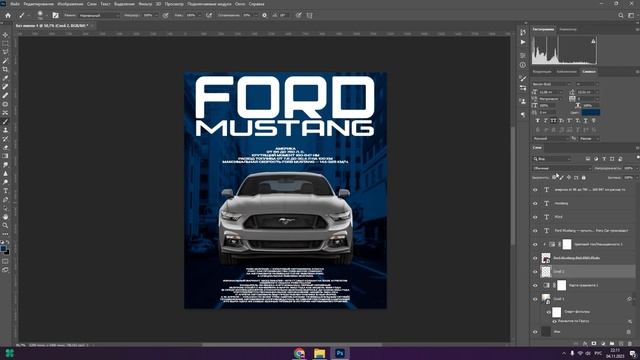Screen dimensions: 640x360
Task: Open the Файл menu
Action: point(15,4)
